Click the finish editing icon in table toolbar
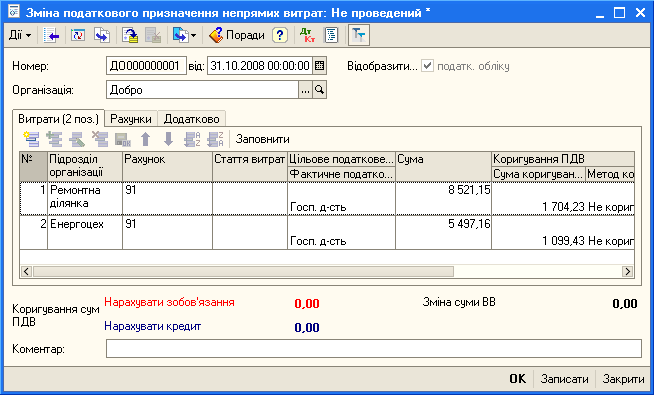 123,139
